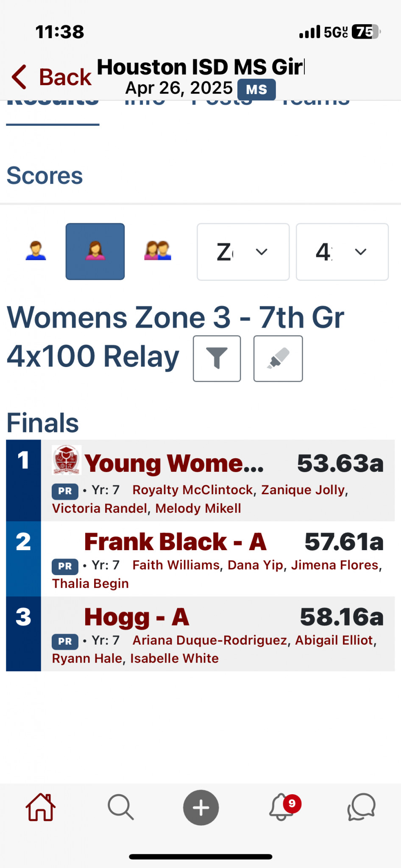
Task: Open the Zone dropdown selector
Action: (243, 252)
